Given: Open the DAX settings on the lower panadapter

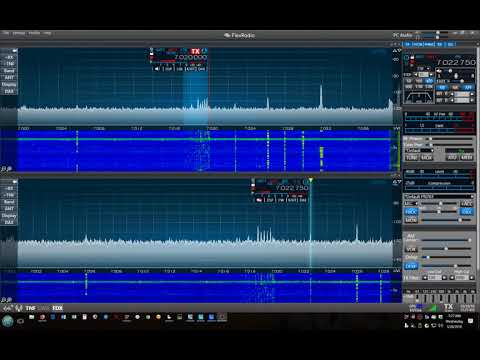Looking at the screenshot, I should pos(9,222).
